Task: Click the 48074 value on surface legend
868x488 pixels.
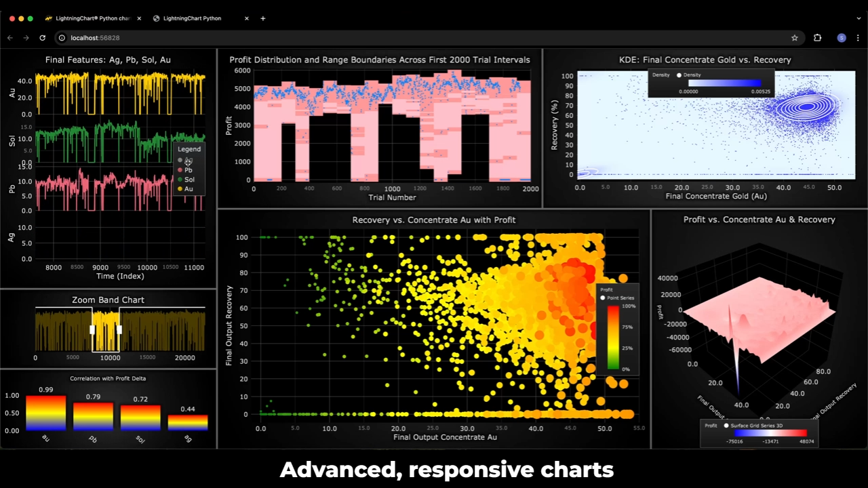Action: tap(808, 441)
